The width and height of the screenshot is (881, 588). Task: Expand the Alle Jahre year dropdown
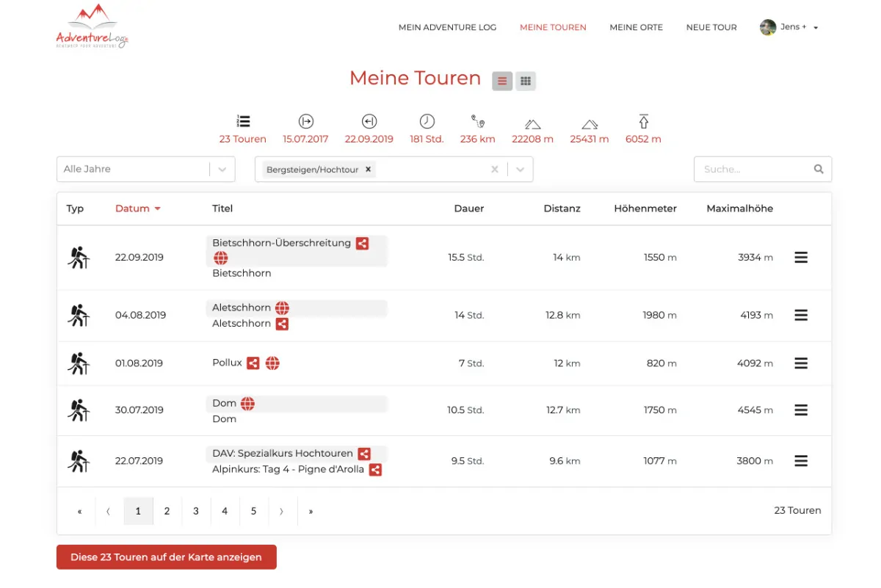click(x=222, y=169)
